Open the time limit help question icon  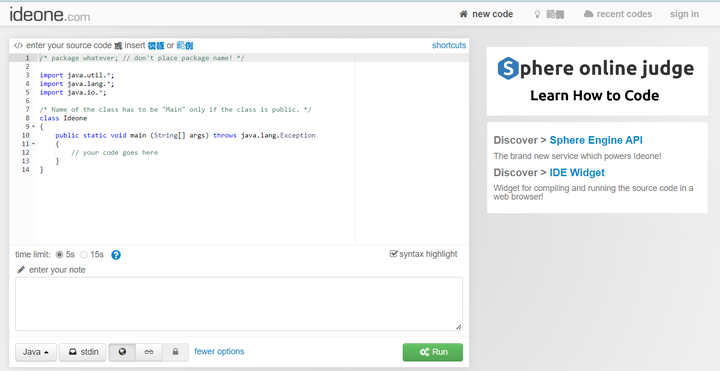(116, 255)
